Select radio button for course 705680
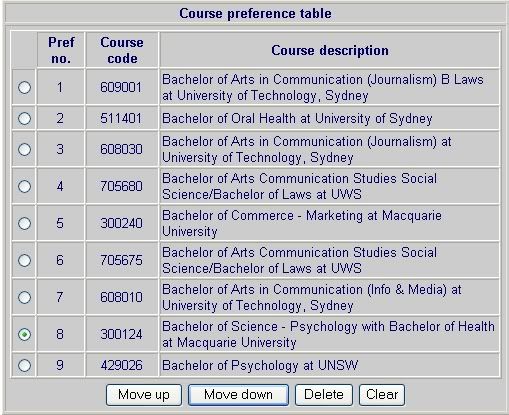 point(24,186)
